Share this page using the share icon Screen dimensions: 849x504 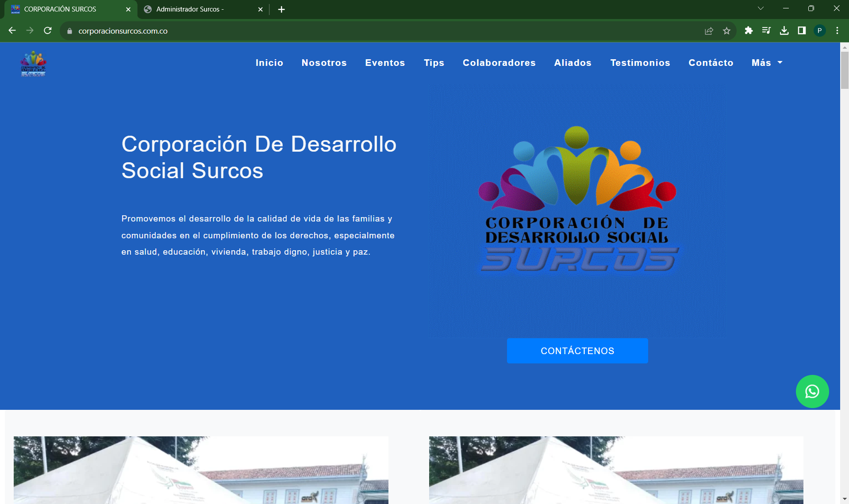point(709,31)
